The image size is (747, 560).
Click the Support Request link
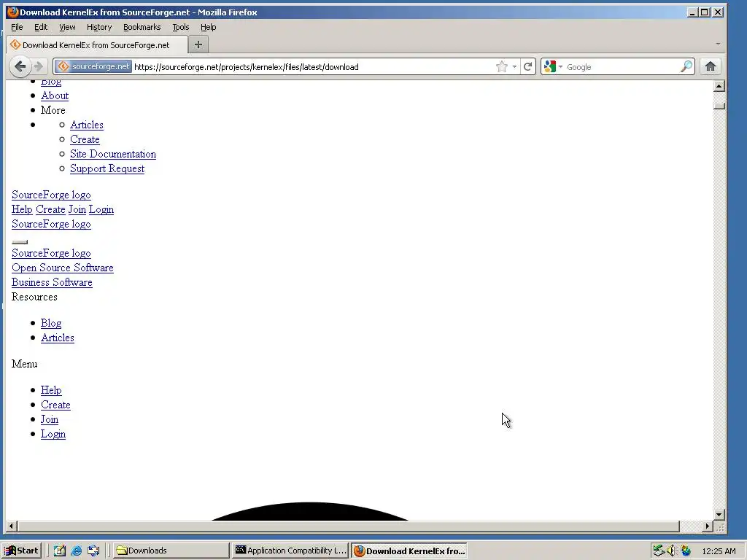pos(107,168)
